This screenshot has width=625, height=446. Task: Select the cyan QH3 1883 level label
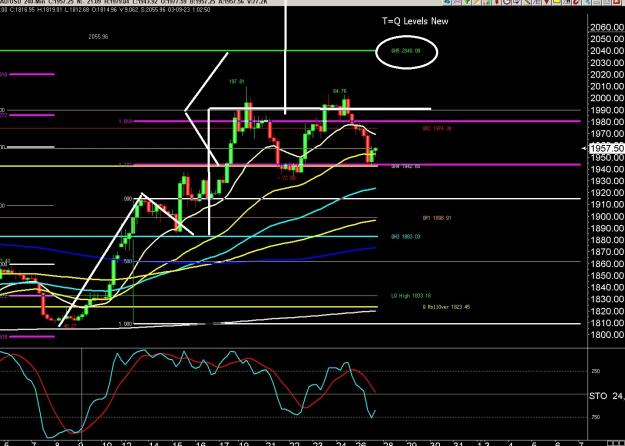coord(405,237)
